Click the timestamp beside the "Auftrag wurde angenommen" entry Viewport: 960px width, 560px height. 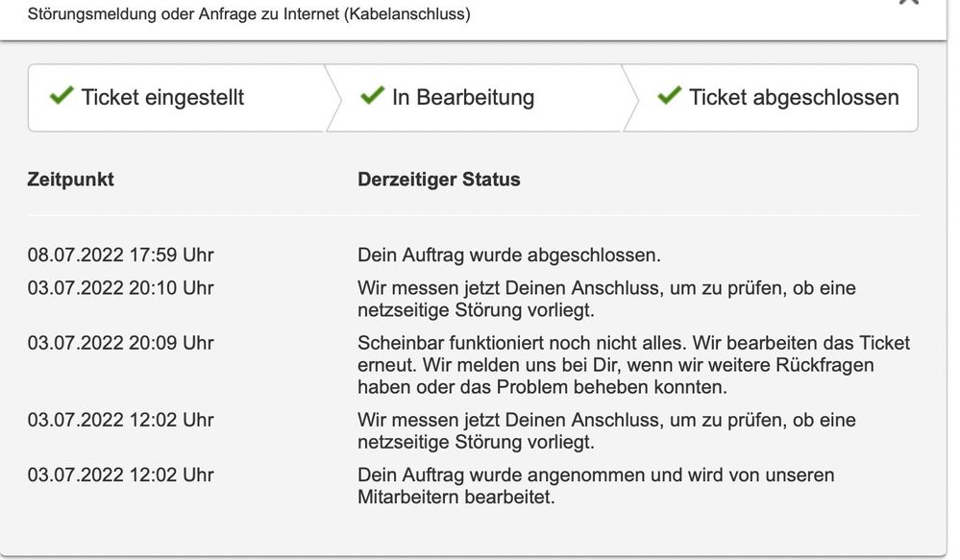[121, 475]
